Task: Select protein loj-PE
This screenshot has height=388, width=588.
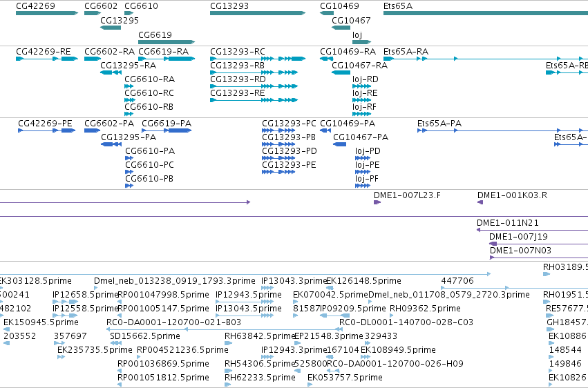Action: 367,165
